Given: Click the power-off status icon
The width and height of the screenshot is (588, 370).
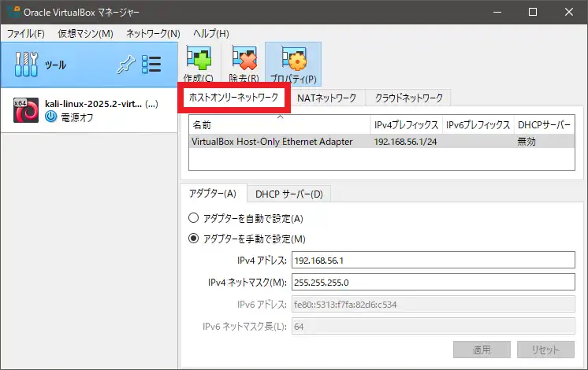Looking at the screenshot, I should tap(51, 117).
